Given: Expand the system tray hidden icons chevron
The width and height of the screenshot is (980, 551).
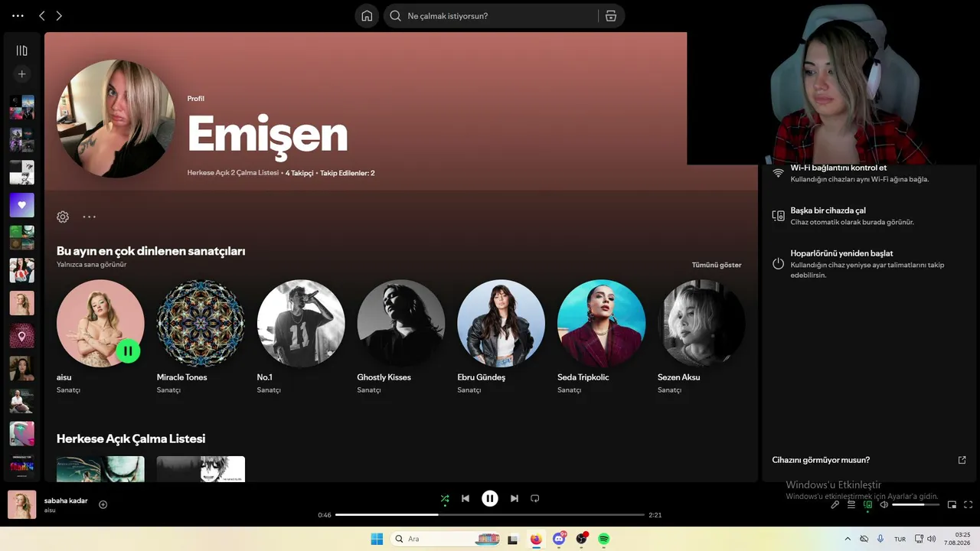Looking at the screenshot, I should coord(848,539).
